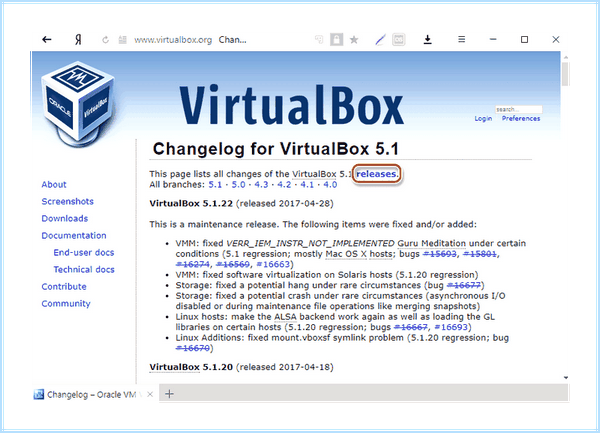
Task: Open the Yandex home button
Action: (x=78, y=39)
